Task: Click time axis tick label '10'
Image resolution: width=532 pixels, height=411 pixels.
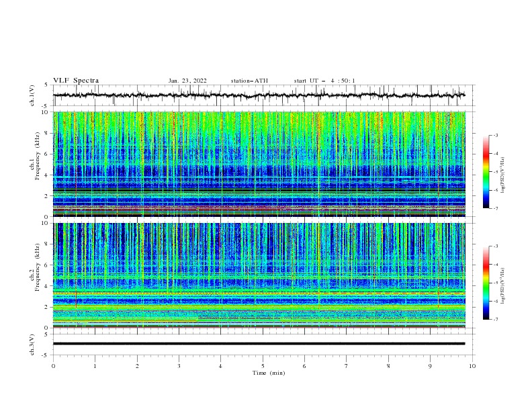Action: click(x=472, y=366)
